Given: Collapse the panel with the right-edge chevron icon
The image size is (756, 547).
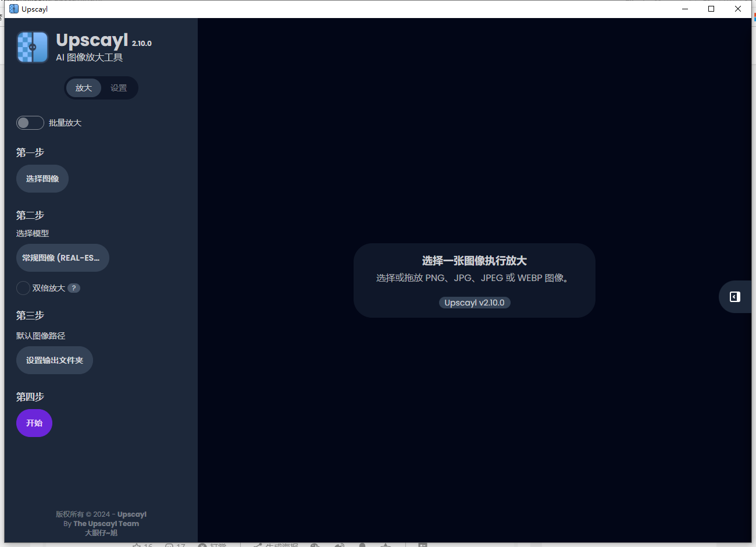Looking at the screenshot, I should click(734, 297).
